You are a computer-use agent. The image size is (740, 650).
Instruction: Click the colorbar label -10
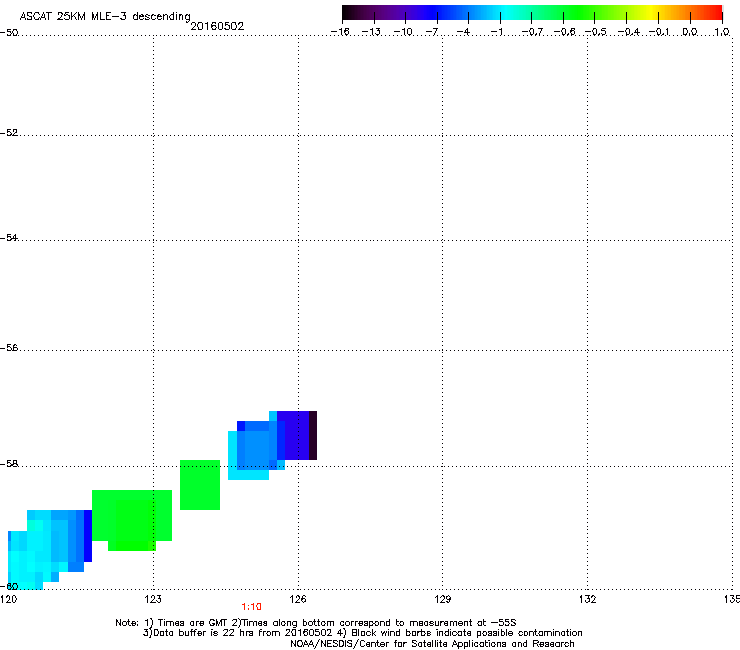click(x=403, y=32)
